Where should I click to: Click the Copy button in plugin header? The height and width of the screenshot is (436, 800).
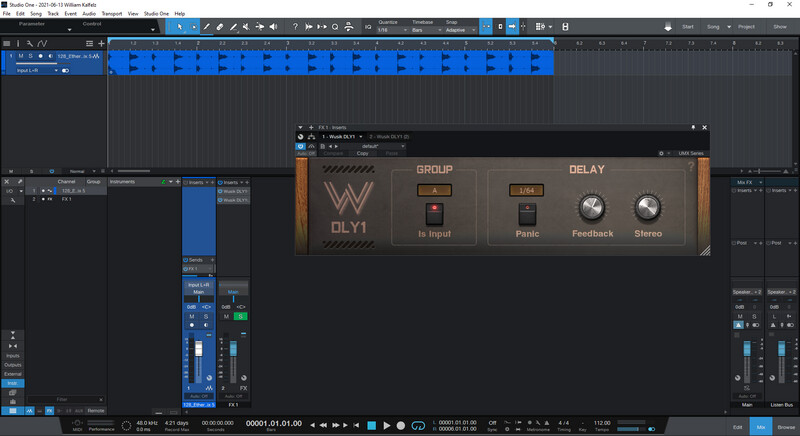362,153
